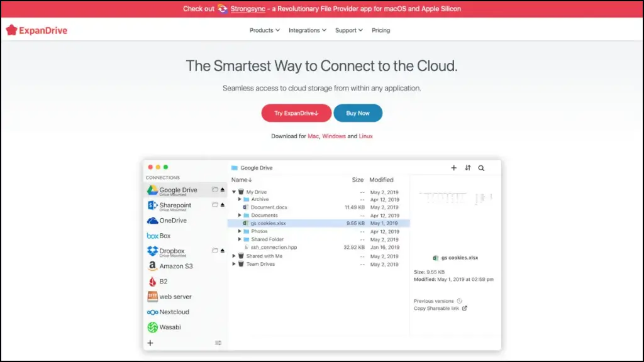This screenshot has height=362, width=644.
Task: Select the OneDrive connection icon
Action: point(152,221)
